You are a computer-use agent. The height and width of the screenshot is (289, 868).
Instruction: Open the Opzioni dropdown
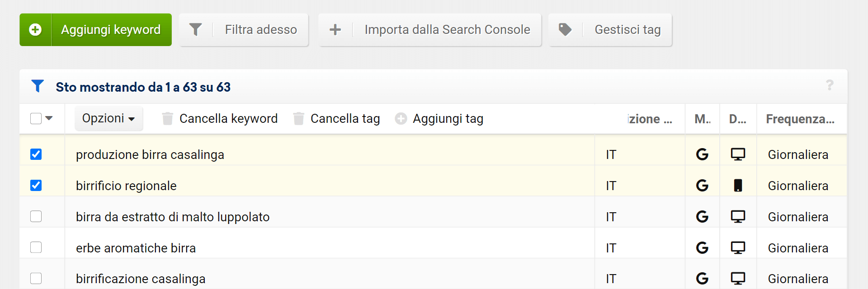coord(108,118)
